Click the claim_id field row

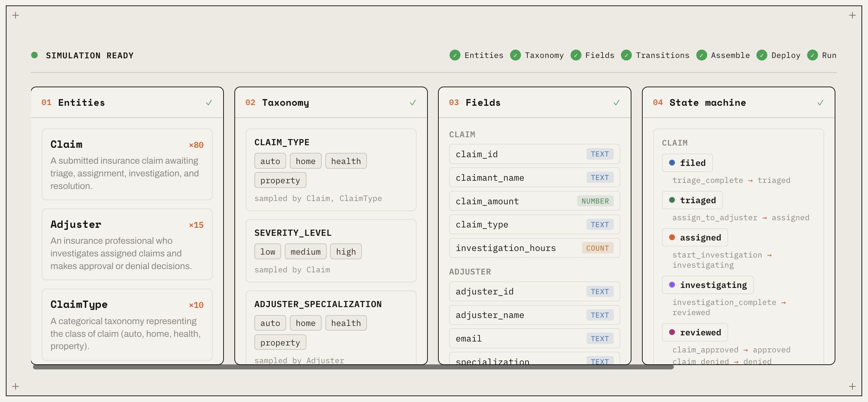click(535, 154)
